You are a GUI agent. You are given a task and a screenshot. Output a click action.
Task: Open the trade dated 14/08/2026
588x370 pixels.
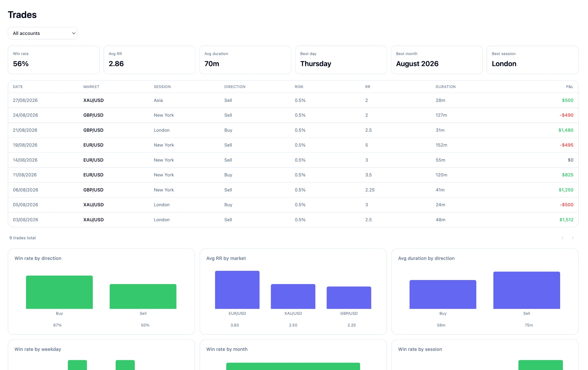tap(293, 160)
